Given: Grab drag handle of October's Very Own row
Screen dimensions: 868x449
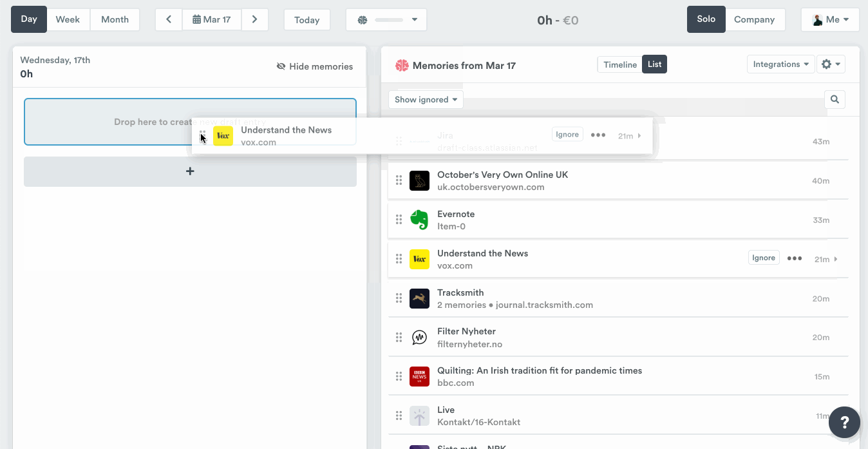Looking at the screenshot, I should pos(399,180).
